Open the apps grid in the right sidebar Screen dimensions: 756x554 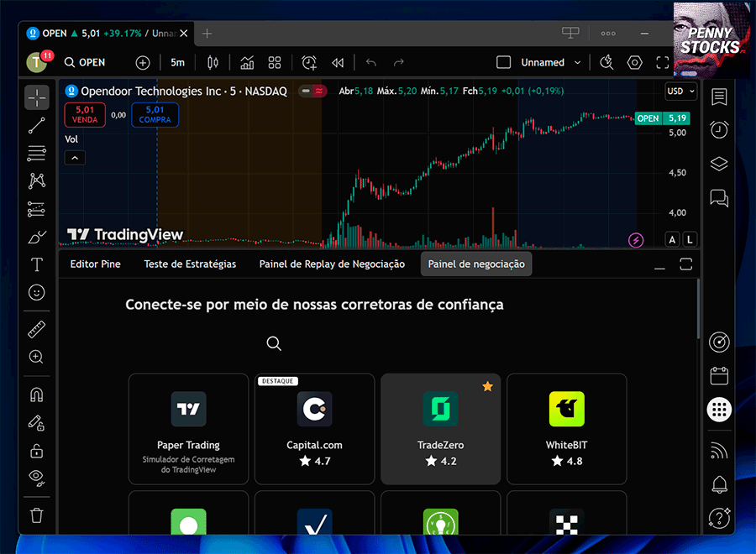pyautogui.click(x=719, y=410)
